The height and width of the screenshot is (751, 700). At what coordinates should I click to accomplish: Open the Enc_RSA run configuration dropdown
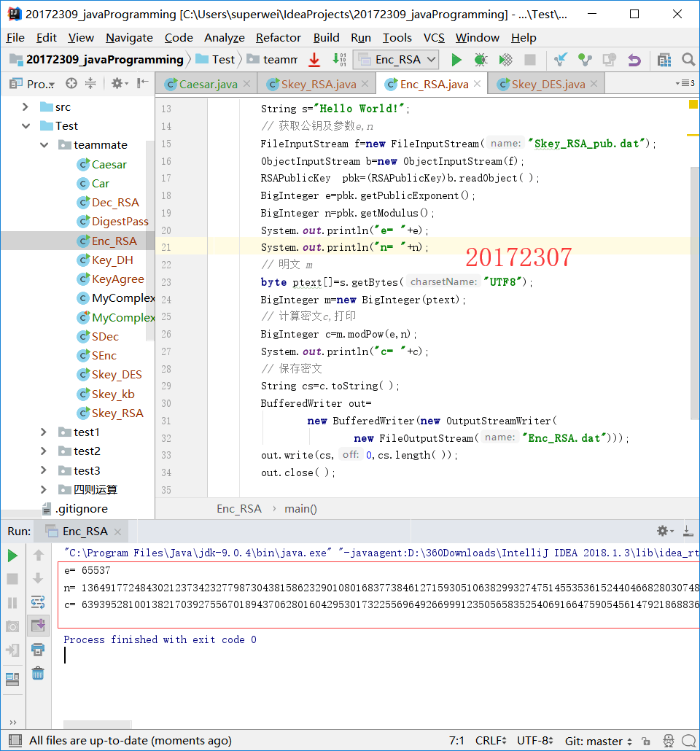point(397,59)
